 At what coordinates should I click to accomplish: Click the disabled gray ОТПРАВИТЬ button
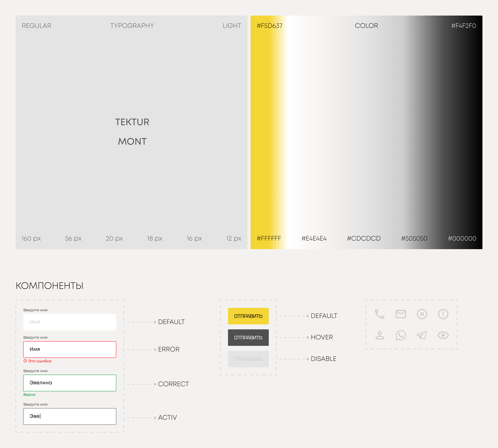point(248,359)
